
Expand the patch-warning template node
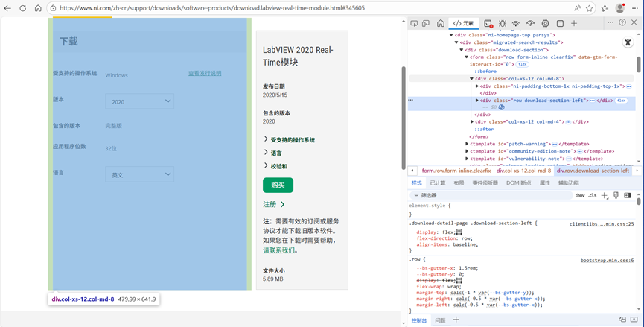467,144
